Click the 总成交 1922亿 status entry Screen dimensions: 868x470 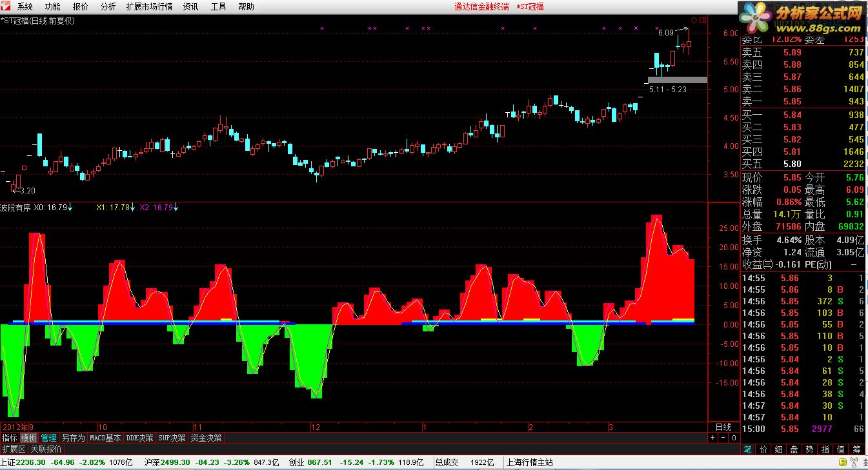(464, 462)
